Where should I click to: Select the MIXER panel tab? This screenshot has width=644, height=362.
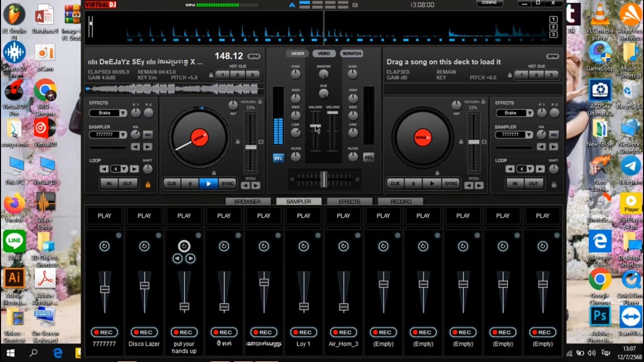tap(297, 53)
